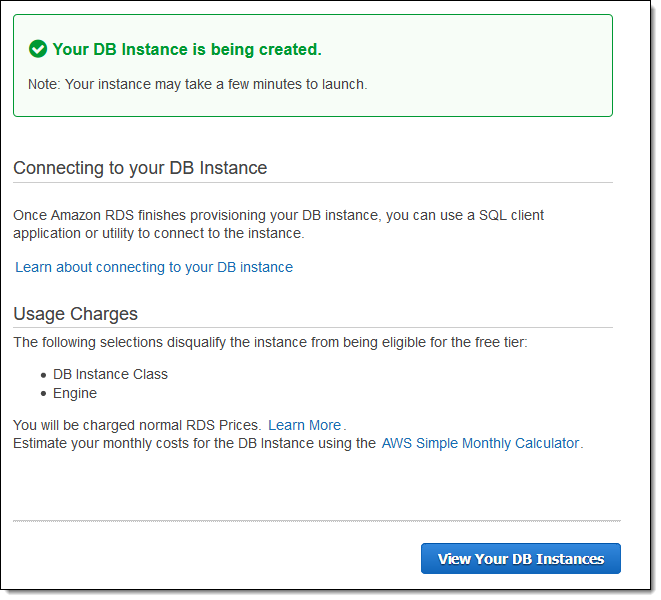Click the 'You will be charged normal RDS Prices' text
The width and height of the screenshot is (661, 600).
tap(137, 425)
